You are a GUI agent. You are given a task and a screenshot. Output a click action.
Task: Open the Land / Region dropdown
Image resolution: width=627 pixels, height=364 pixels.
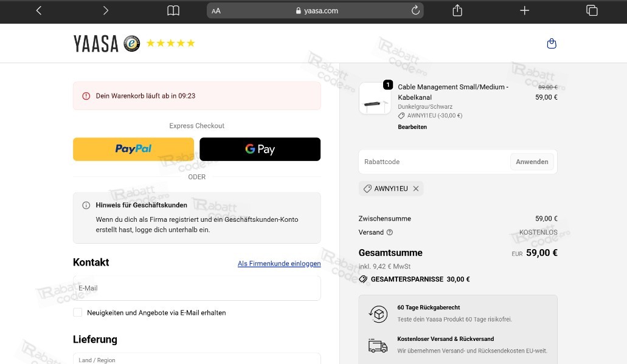(x=197, y=359)
